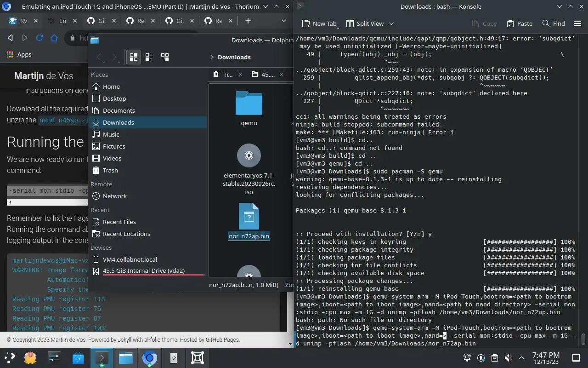Click Split View in Konsole toolbar

coord(365,23)
